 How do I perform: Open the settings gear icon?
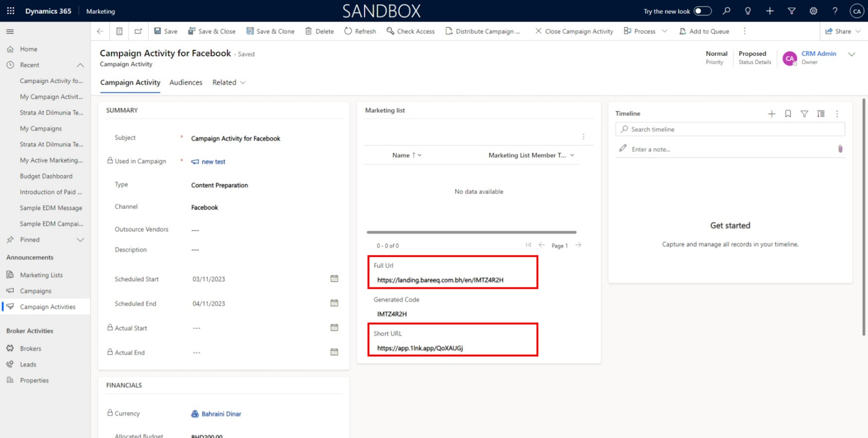(x=813, y=11)
